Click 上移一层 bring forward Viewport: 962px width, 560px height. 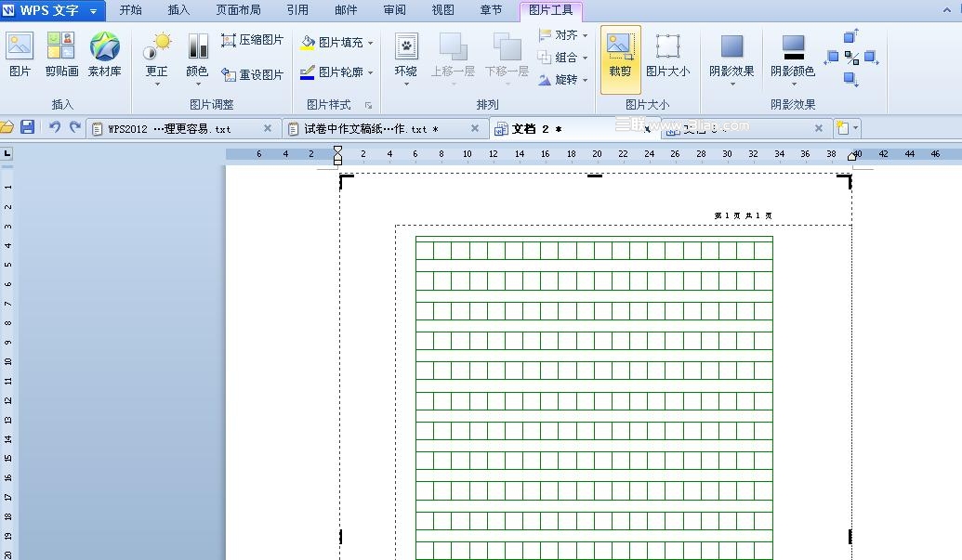click(453, 59)
